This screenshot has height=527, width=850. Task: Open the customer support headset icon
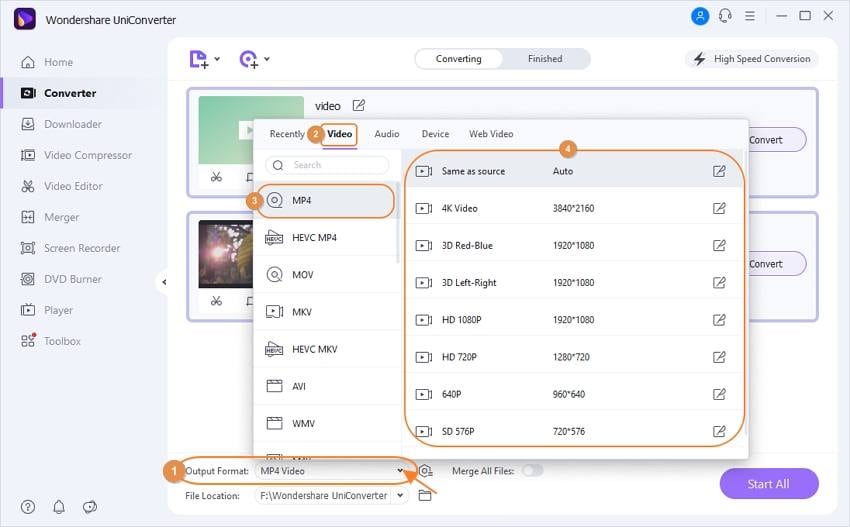coord(725,16)
